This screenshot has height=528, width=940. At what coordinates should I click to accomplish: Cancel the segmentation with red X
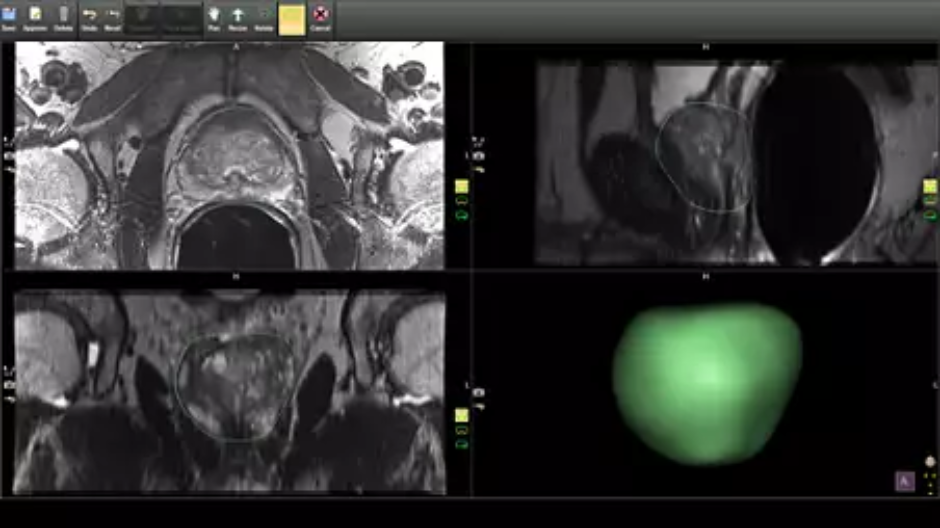320,16
